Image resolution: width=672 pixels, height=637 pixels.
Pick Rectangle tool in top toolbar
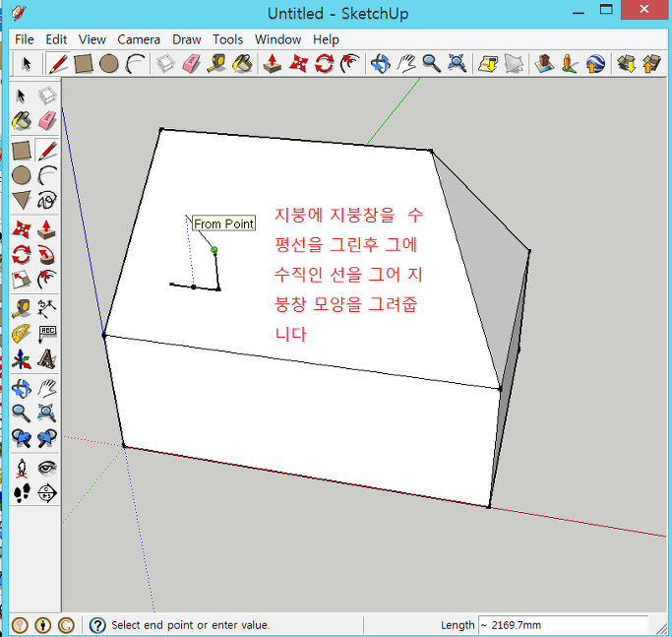click(84, 64)
